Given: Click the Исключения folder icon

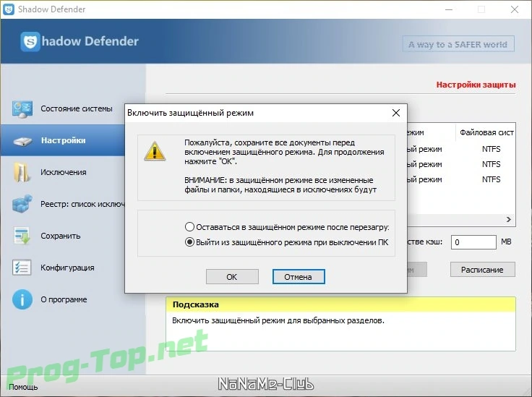Looking at the screenshot, I should coord(22,172).
